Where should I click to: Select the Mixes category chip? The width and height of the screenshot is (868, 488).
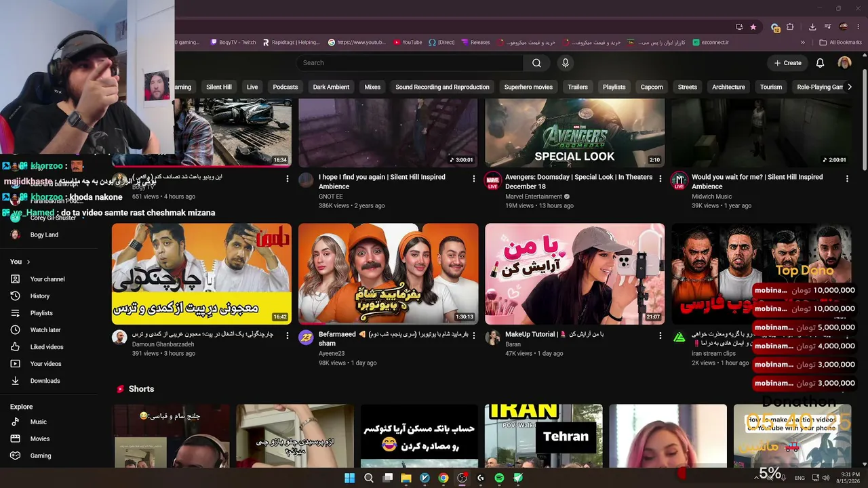372,87
